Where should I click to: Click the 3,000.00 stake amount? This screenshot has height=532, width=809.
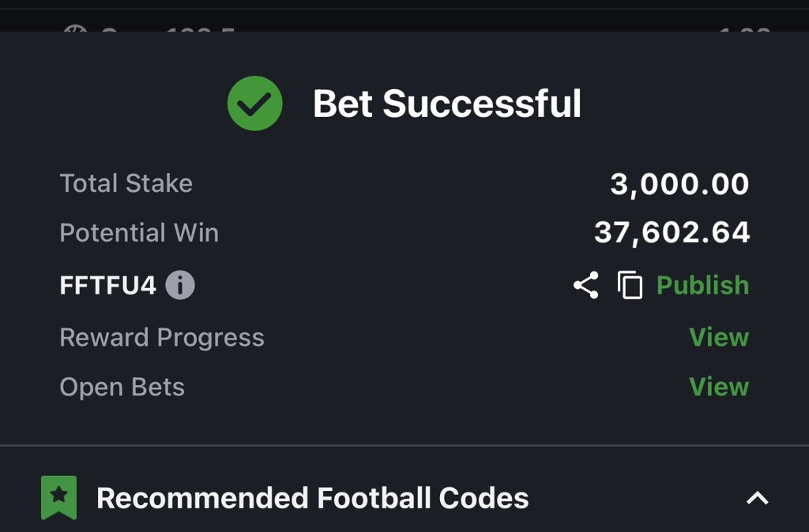click(x=679, y=184)
